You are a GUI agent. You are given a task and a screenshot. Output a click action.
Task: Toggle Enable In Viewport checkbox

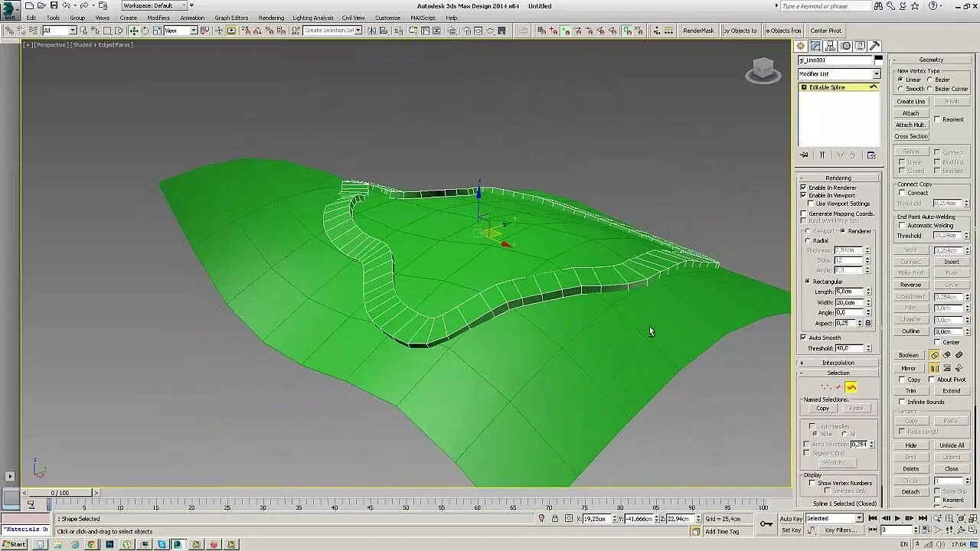803,195
